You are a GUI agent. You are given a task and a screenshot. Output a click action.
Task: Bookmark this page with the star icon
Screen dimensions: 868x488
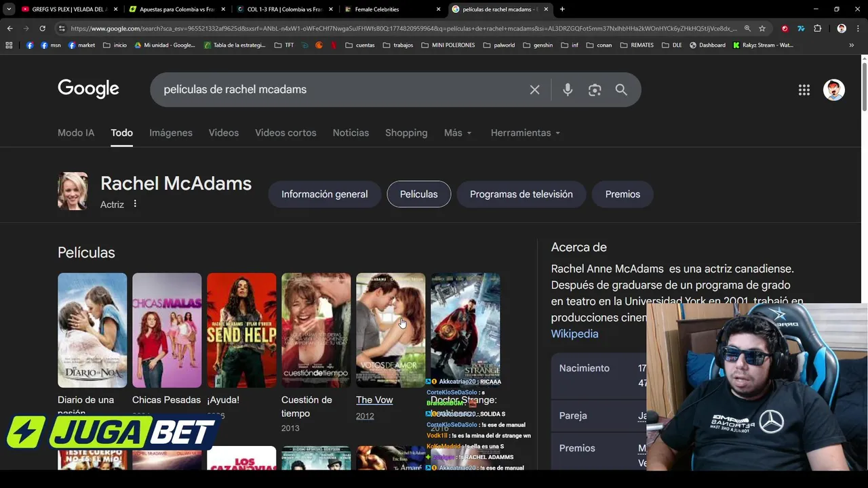pyautogui.click(x=762, y=28)
